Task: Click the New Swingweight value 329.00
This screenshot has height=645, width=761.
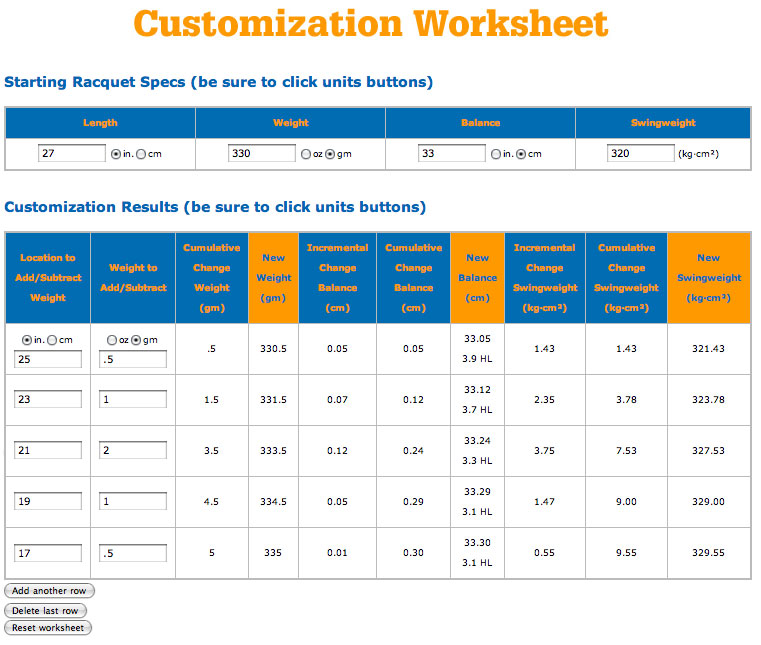Action: pos(708,501)
